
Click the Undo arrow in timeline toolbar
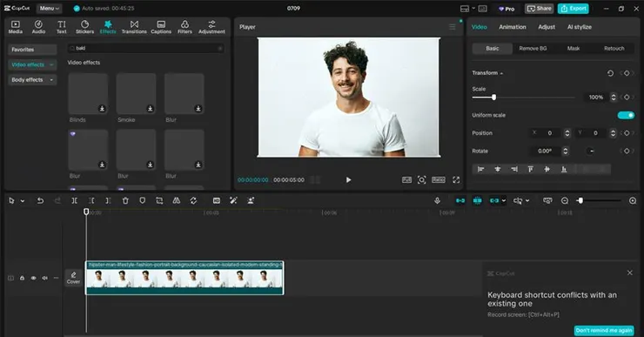(x=40, y=200)
